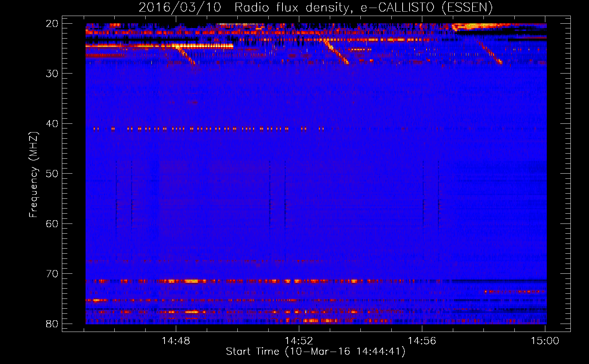Select the 14:48 time tick label
This screenshot has width=589, height=364.
point(176,341)
